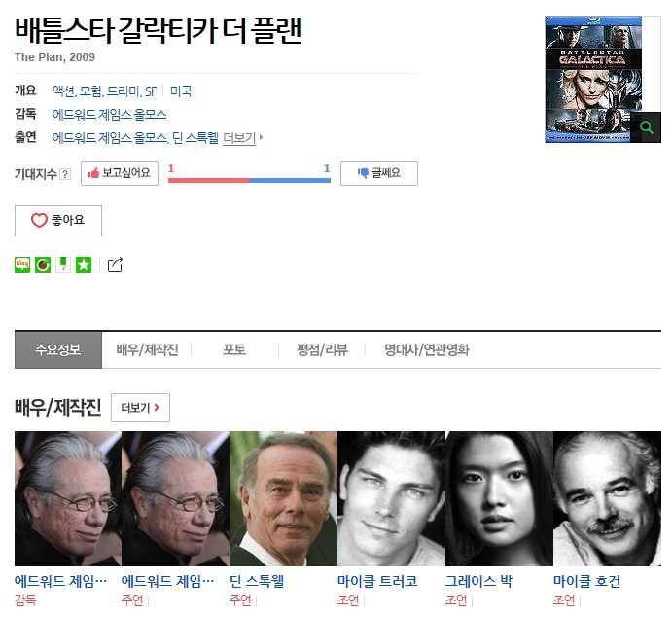
Task: Vote 글쎄요 thumbs down
Action: (379, 173)
